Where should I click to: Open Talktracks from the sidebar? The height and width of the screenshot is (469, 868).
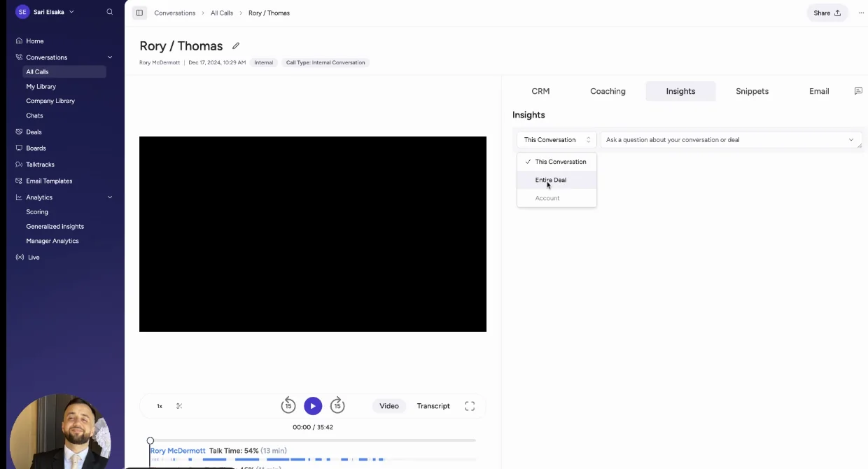[40, 164]
